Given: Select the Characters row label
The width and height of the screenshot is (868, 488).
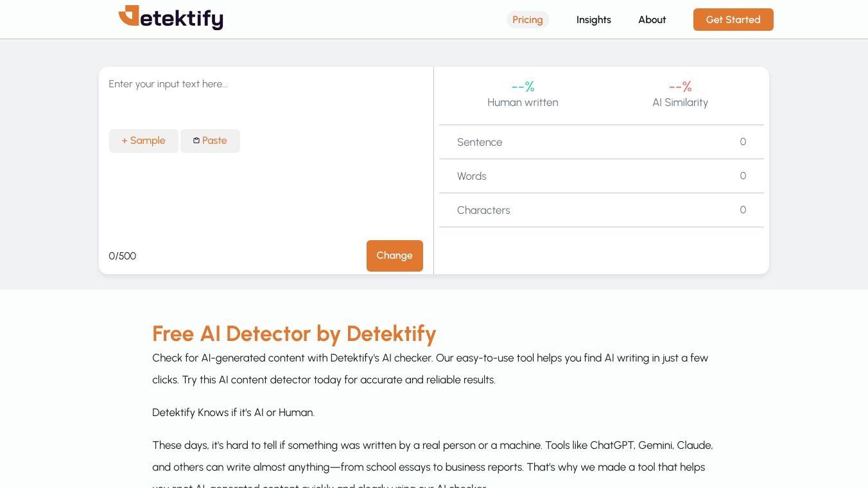Looking at the screenshot, I should coord(483,211).
